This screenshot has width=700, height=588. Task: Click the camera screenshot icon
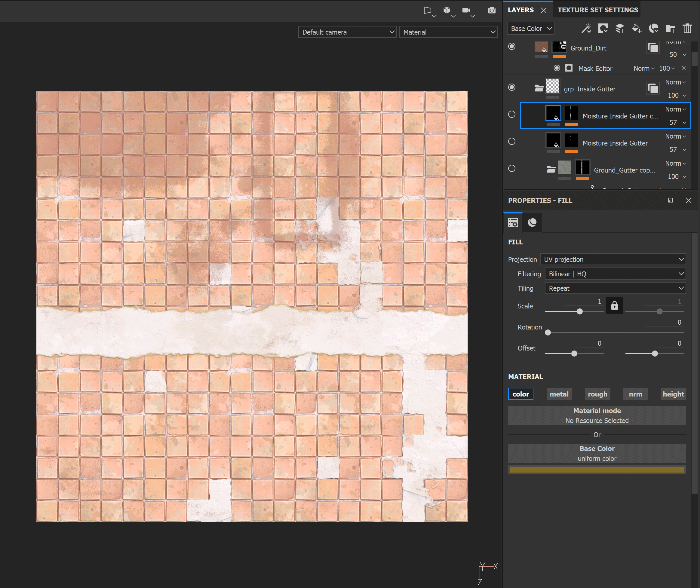pyautogui.click(x=492, y=10)
